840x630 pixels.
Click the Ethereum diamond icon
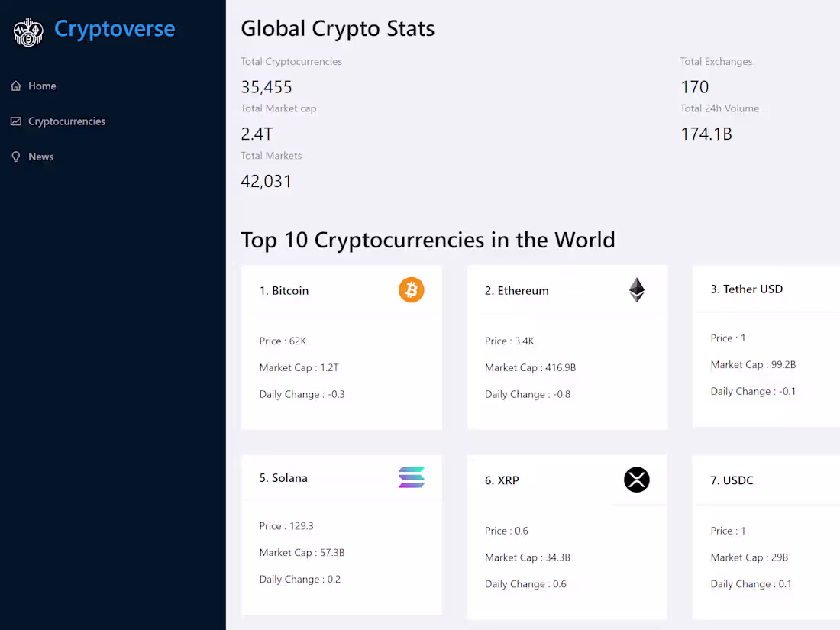636,290
